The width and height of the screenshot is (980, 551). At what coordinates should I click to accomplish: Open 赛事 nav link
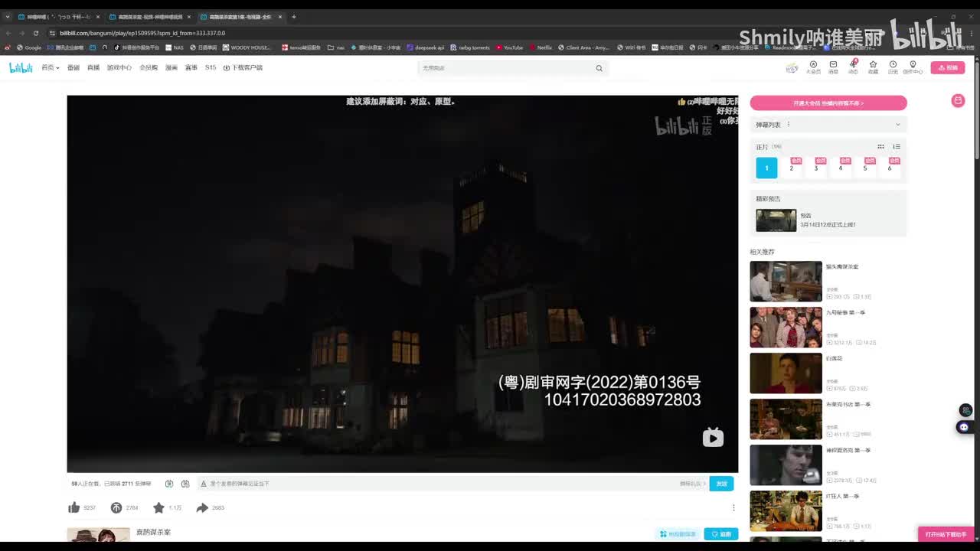(x=191, y=67)
